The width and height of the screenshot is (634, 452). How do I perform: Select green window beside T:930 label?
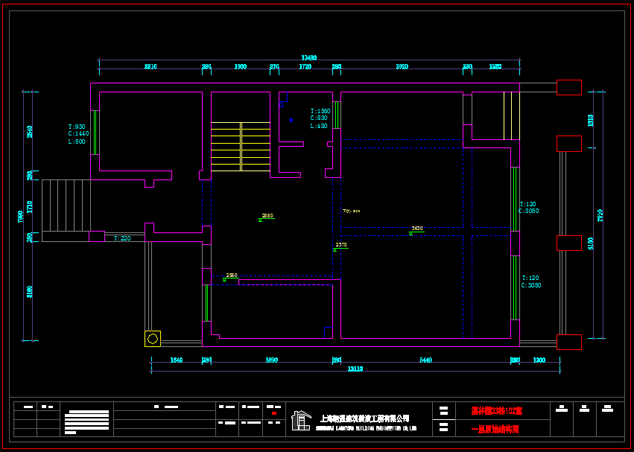click(95, 132)
